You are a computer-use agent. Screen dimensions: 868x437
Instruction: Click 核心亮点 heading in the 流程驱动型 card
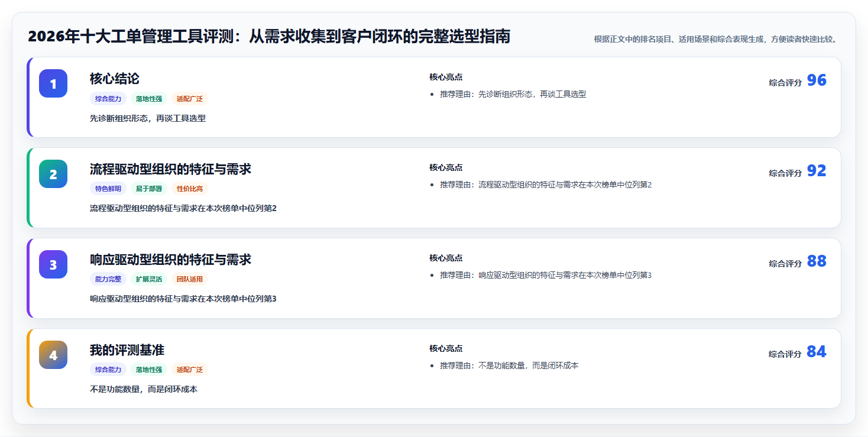(x=446, y=167)
